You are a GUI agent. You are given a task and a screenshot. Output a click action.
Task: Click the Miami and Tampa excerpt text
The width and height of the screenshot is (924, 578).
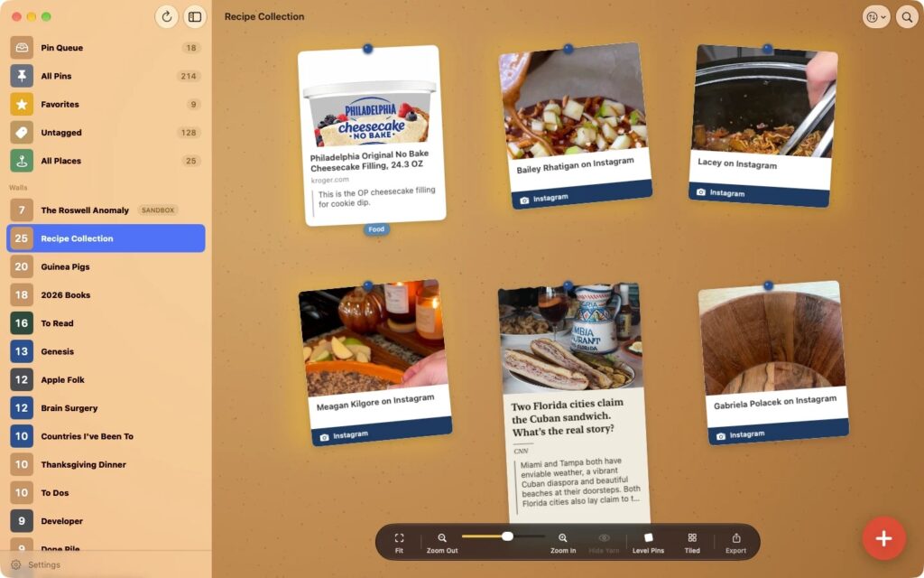pos(580,482)
